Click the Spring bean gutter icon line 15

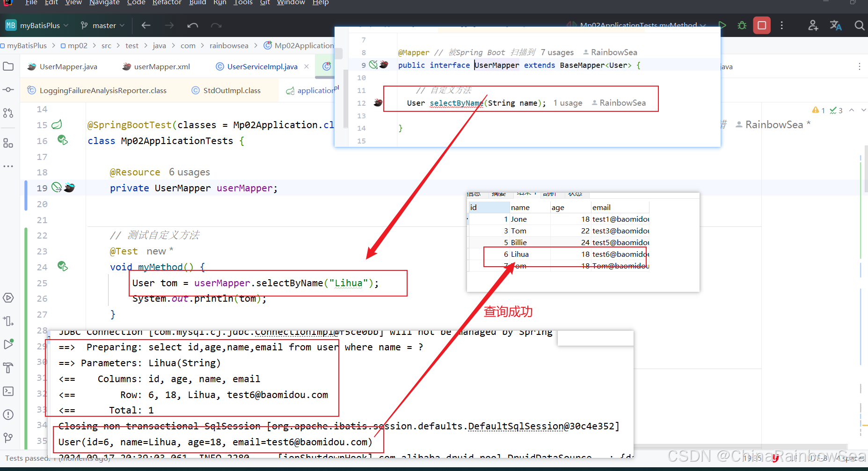click(x=57, y=124)
